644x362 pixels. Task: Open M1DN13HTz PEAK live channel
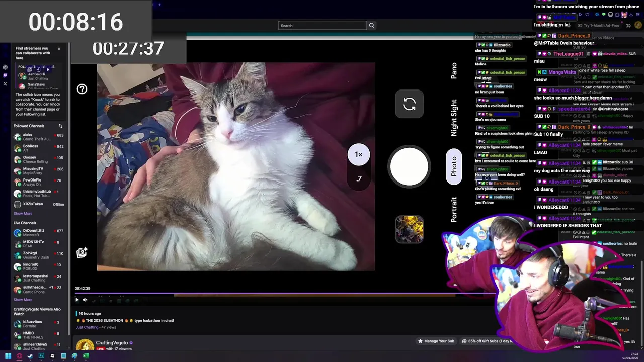point(39,244)
